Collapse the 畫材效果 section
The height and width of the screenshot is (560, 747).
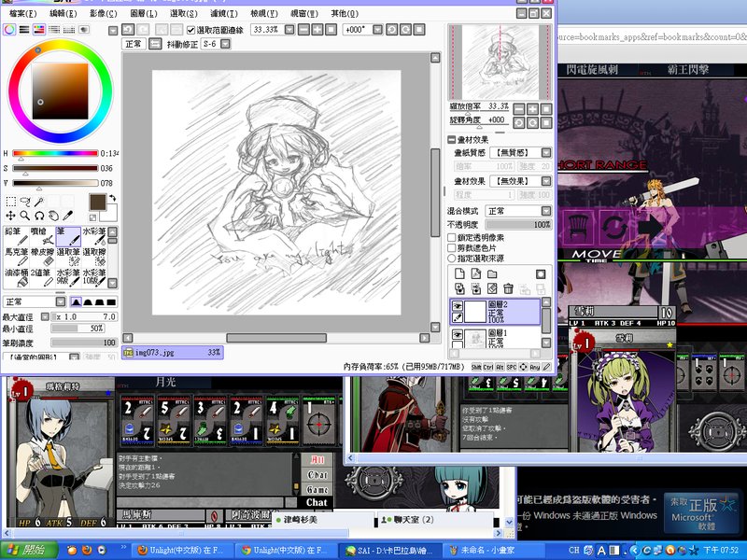(x=452, y=139)
